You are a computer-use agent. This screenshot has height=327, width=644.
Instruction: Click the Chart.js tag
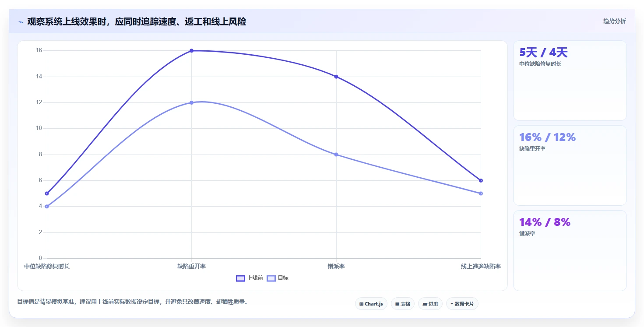[371, 304]
